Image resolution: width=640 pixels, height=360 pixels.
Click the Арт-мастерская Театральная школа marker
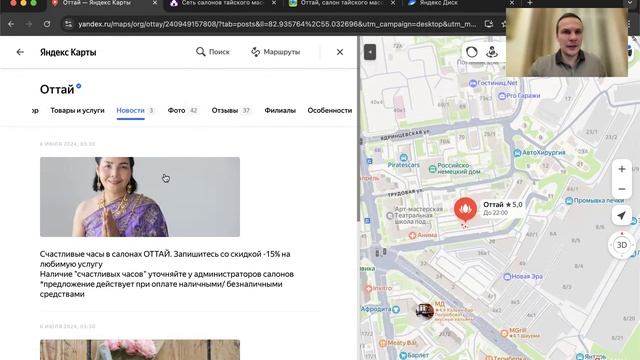point(414,215)
